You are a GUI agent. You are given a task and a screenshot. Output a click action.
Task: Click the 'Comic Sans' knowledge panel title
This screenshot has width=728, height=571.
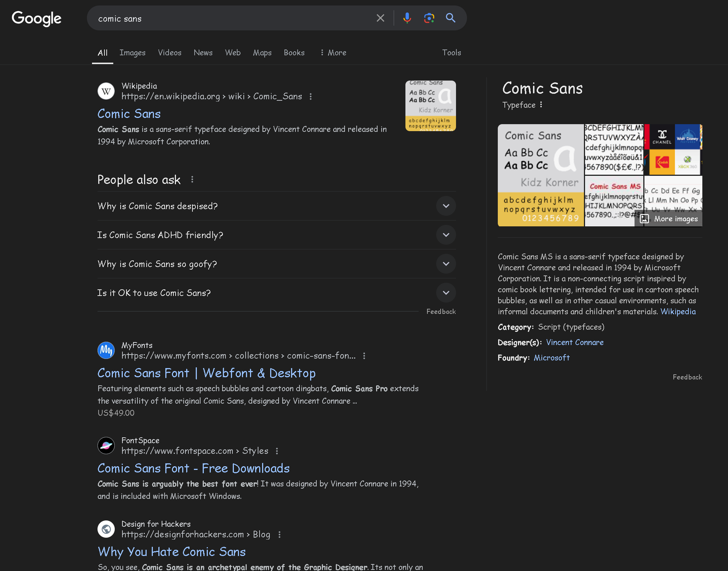click(542, 88)
